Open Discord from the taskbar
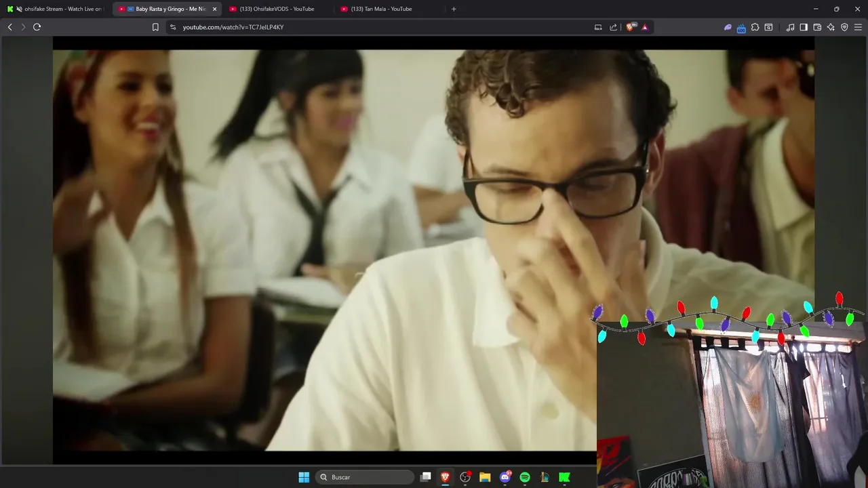Screen dimensions: 868x488 pos(505,477)
